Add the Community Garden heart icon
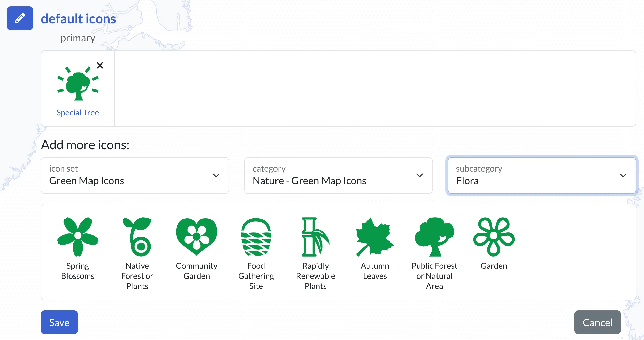This screenshot has height=340, width=644. pyautogui.click(x=197, y=237)
